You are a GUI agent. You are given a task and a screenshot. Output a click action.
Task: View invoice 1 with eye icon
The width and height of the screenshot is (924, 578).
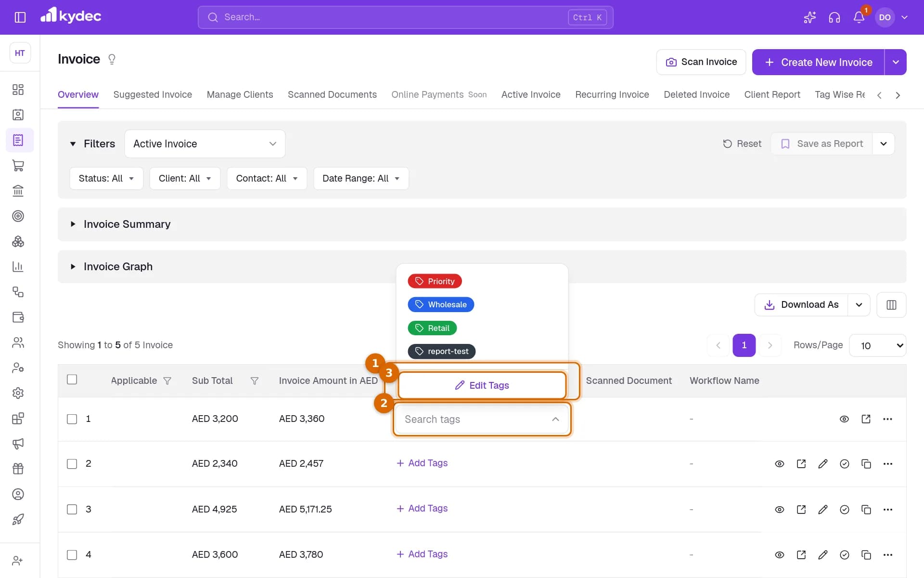pyautogui.click(x=844, y=419)
